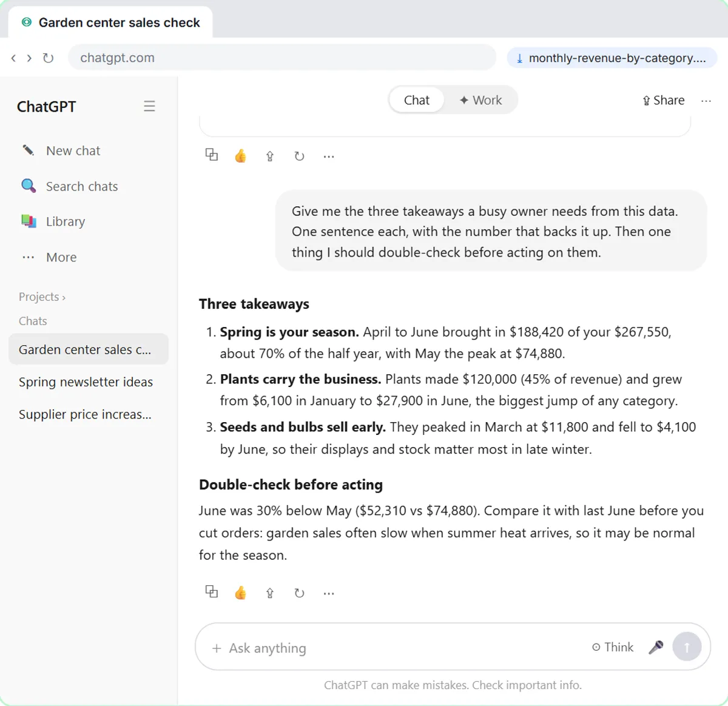
Task: Regenerate the latest takeaways response
Action: pos(299,593)
